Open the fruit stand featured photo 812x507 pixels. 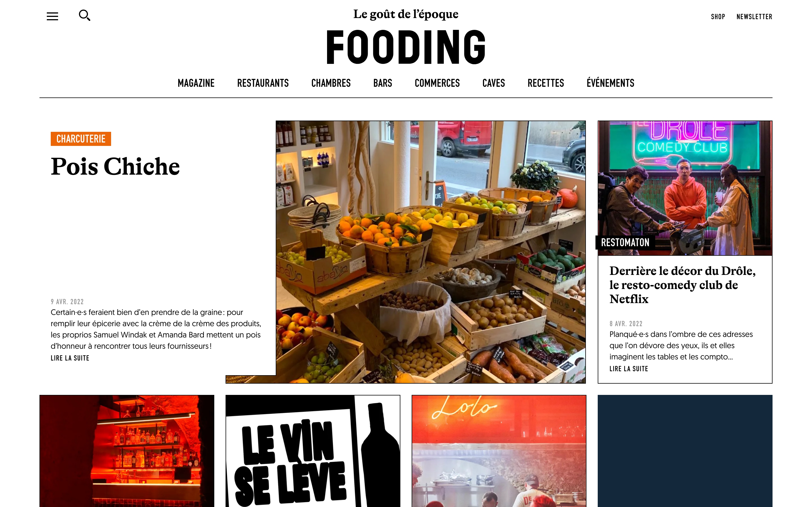tap(431, 252)
